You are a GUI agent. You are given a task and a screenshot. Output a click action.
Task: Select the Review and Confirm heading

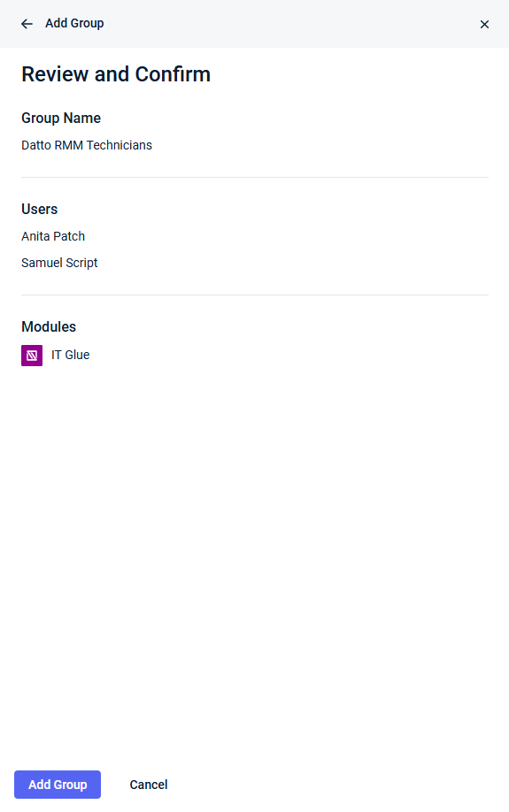[x=116, y=74]
